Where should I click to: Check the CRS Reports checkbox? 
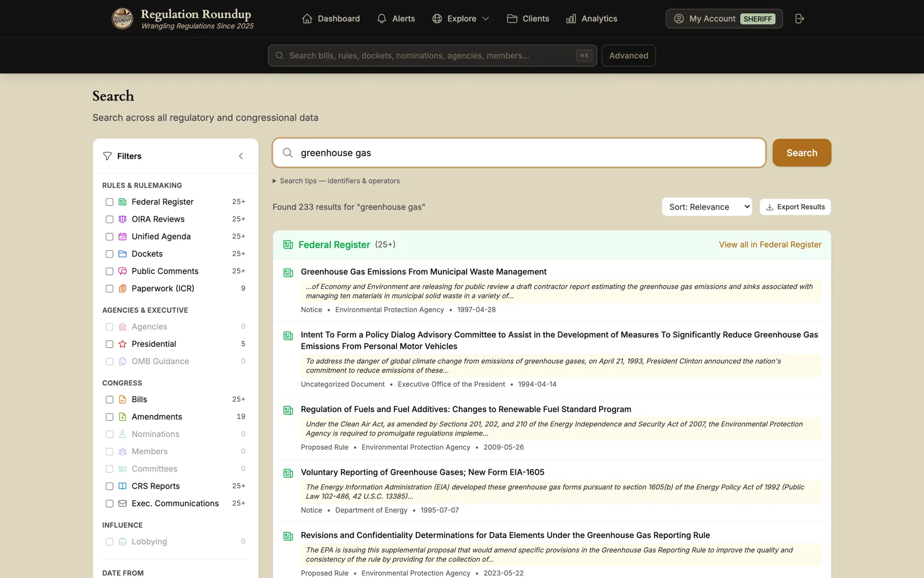tap(109, 486)
